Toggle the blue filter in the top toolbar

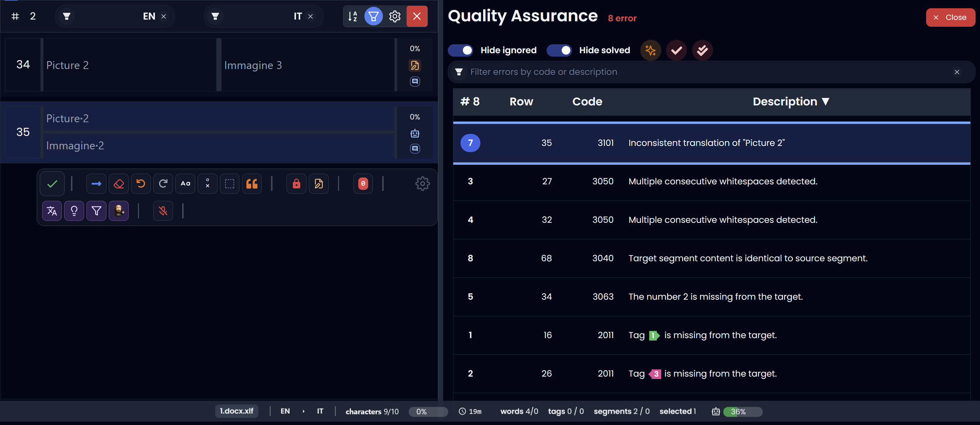tap(374, 16)
